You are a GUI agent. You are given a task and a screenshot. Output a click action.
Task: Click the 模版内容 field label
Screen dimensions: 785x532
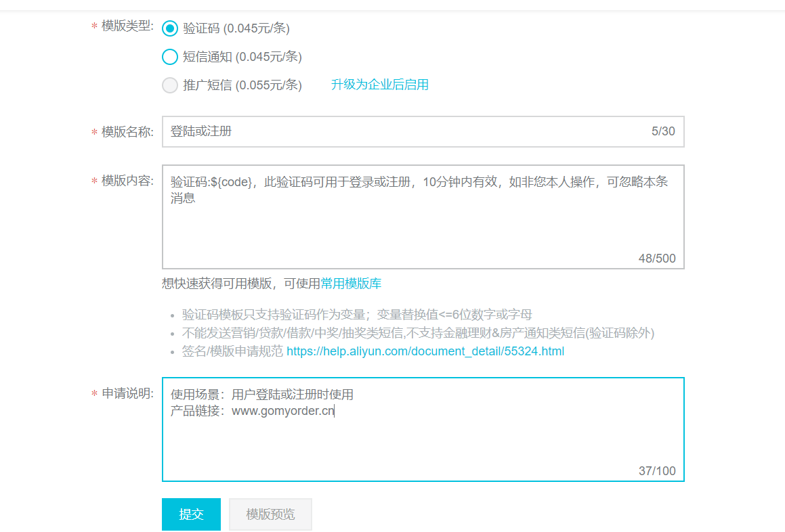pyautogui.click(x=127, y=181)
